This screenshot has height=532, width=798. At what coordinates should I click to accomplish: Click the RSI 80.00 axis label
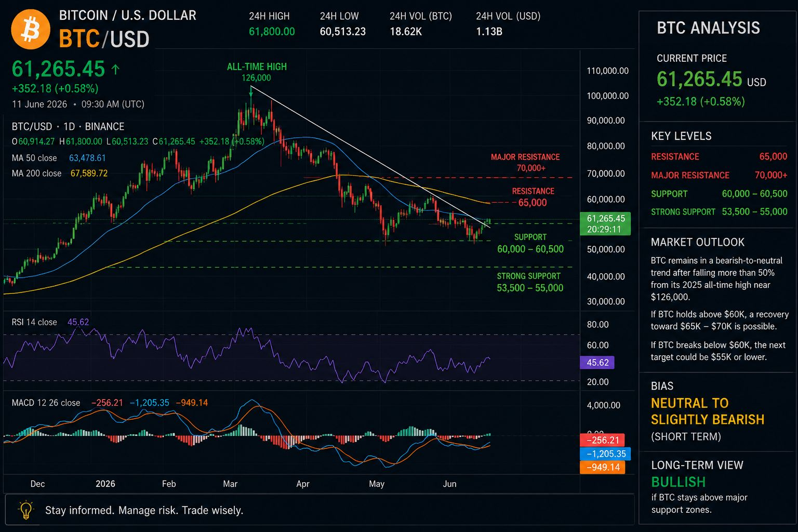[x=597, y=325]
